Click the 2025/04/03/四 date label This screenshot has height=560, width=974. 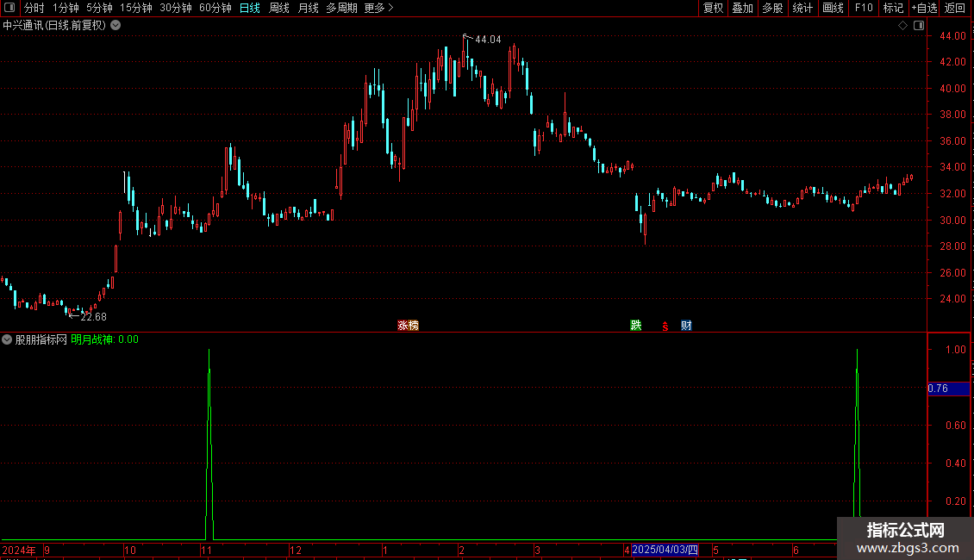coord(665,550)
